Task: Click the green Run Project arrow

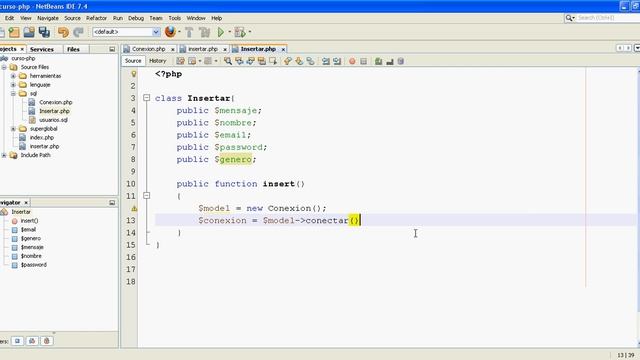Action: pyautogui.click(x=221, y=32)
